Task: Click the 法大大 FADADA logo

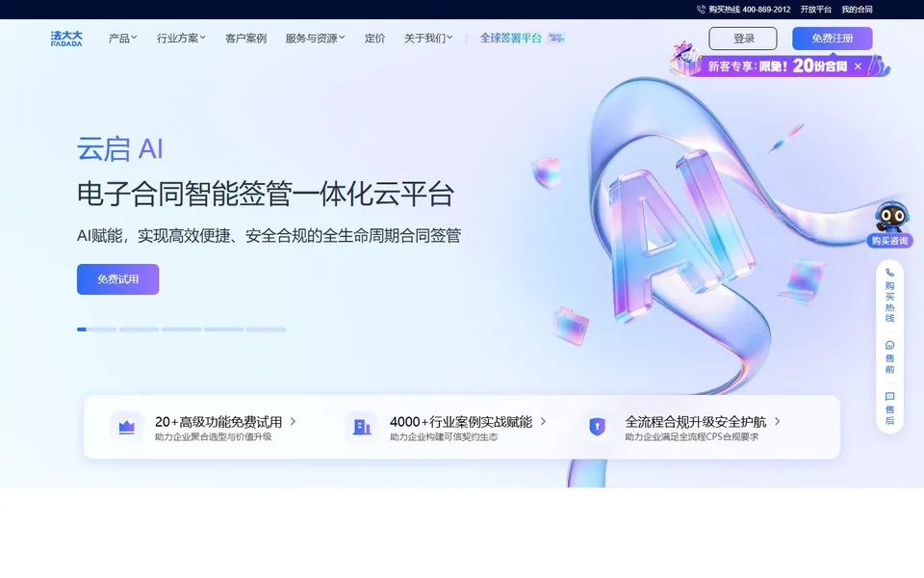Action: point(66,39)
